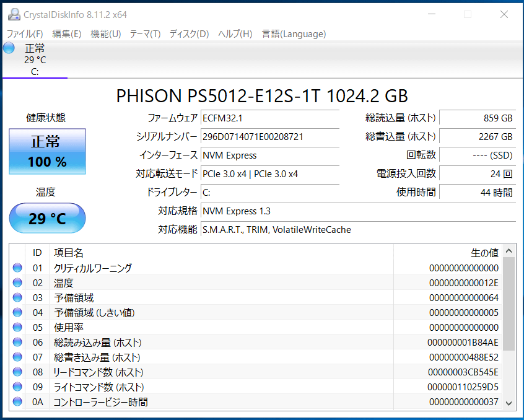Screen dimensions: 524x420
Task: Select the C: drive tab showing 正常 29 °C
Action: (x=35, y=59)
